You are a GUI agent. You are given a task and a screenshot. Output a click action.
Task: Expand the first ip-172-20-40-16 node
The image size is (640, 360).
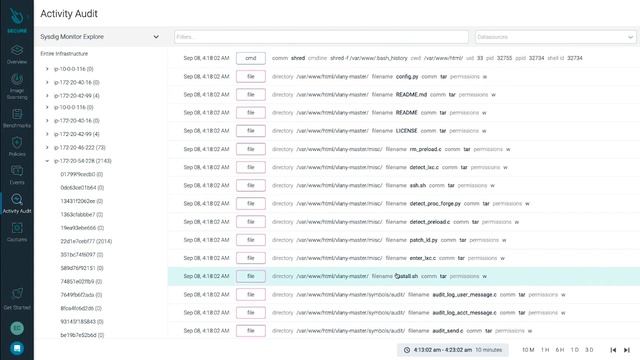click(47, 82)
